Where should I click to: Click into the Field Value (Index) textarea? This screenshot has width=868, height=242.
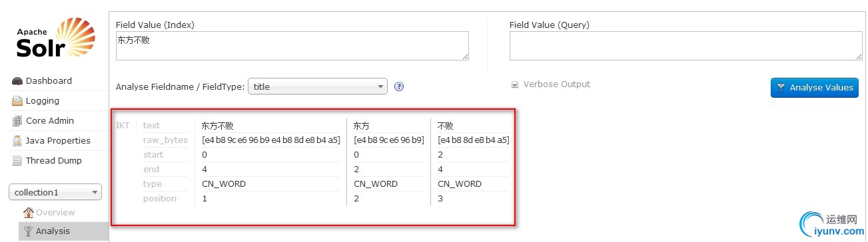[x=292, y=46]
